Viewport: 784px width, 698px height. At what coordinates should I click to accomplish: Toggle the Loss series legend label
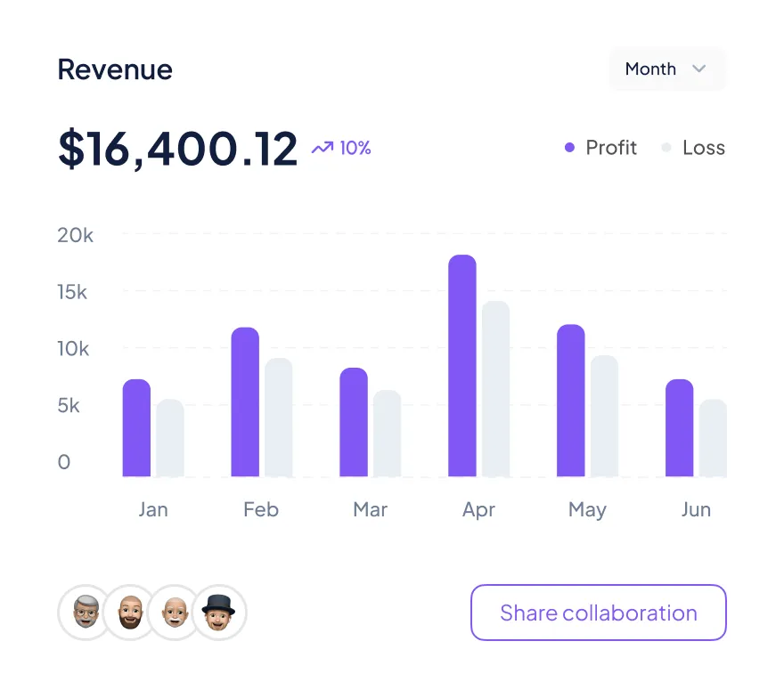pos(704,148)
